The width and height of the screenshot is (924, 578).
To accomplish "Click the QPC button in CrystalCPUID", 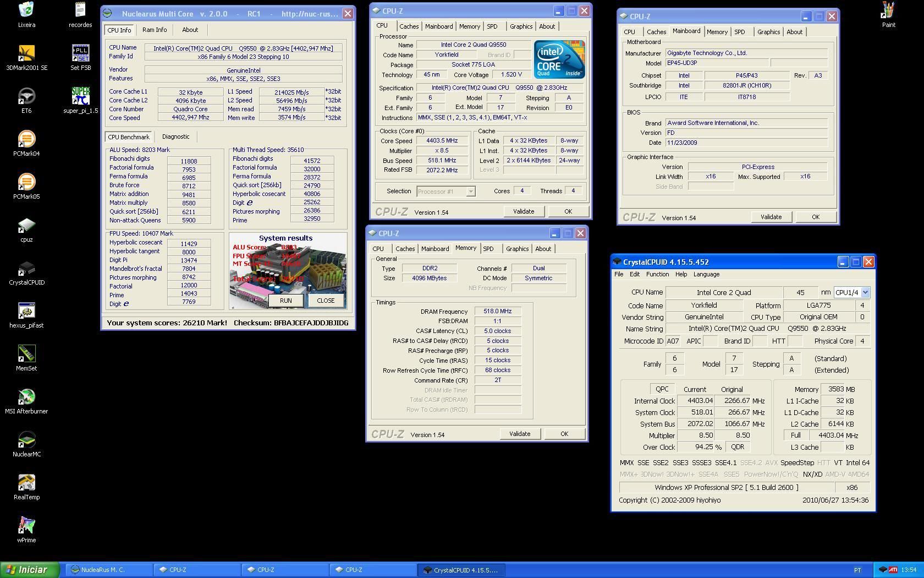I will 662,389.
